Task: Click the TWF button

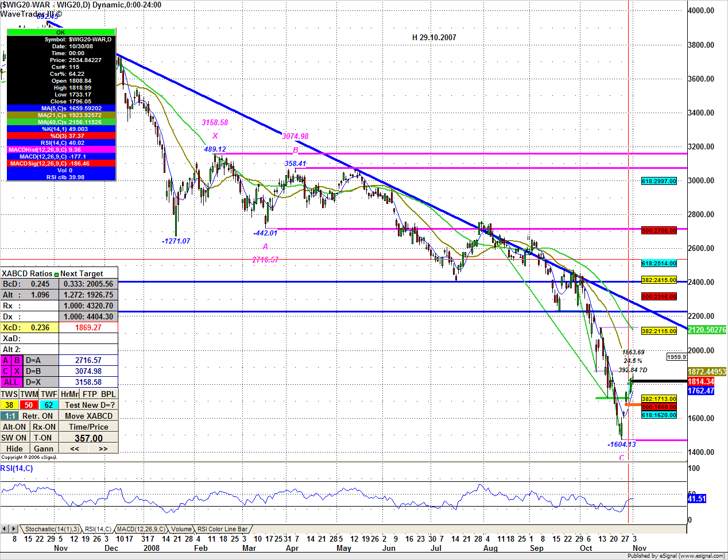Action: pos(49,394)
